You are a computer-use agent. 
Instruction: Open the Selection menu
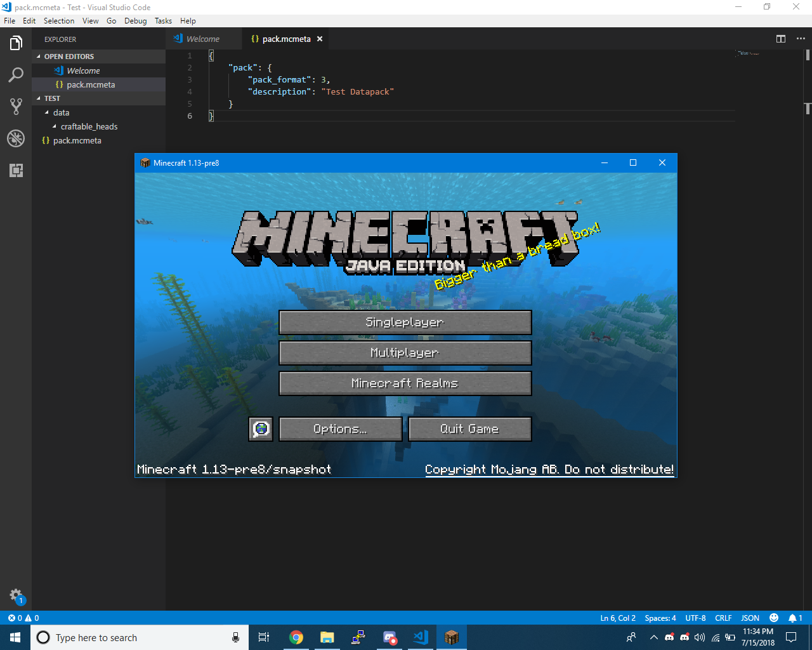click(59, 21)
